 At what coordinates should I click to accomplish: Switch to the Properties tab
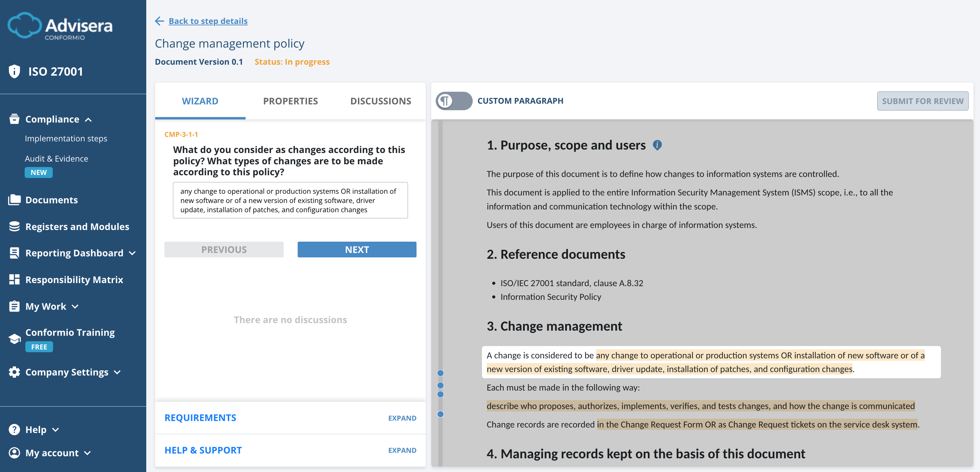pyautogui.click(x=290, y=101)
